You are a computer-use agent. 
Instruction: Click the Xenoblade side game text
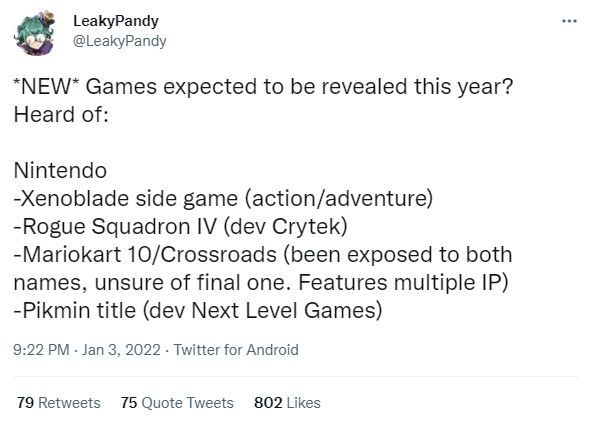coord(127,199)
